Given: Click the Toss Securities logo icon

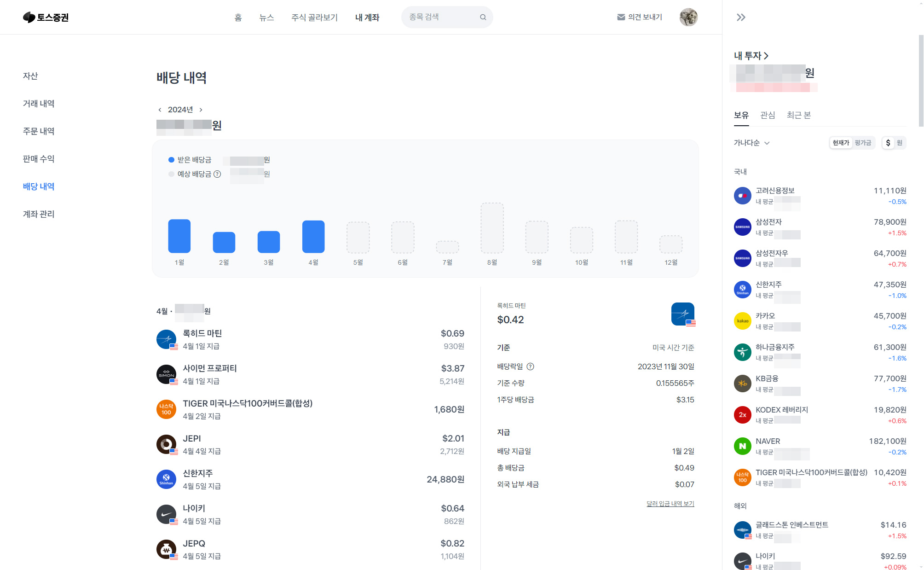Looking at the screenshot, I should point(29,17).
